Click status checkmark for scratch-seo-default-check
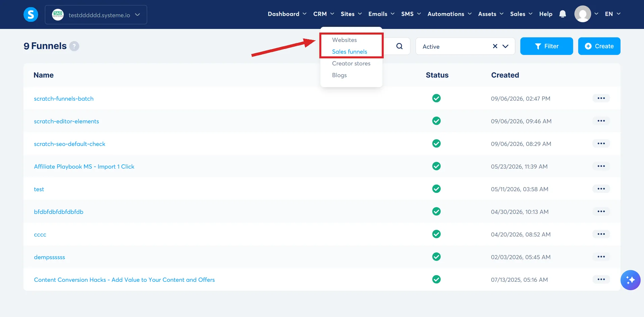This screenshot has width=644, height=317. coord(436,144)
